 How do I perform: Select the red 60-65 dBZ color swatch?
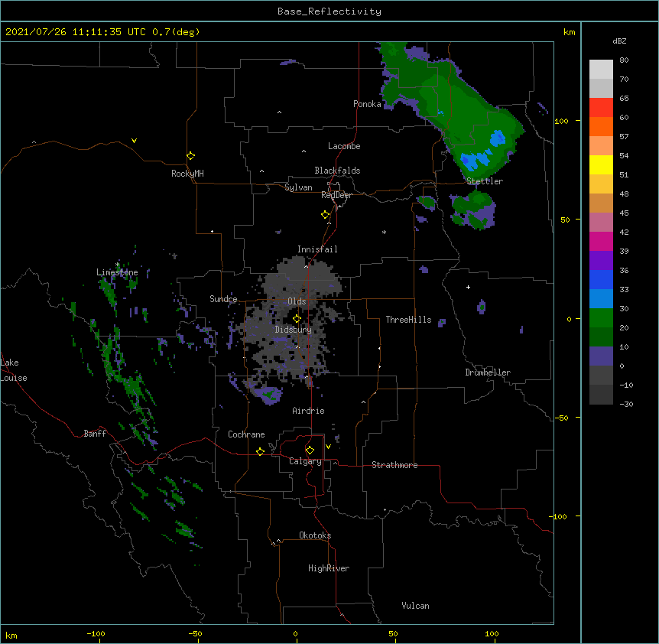point(601,108)
